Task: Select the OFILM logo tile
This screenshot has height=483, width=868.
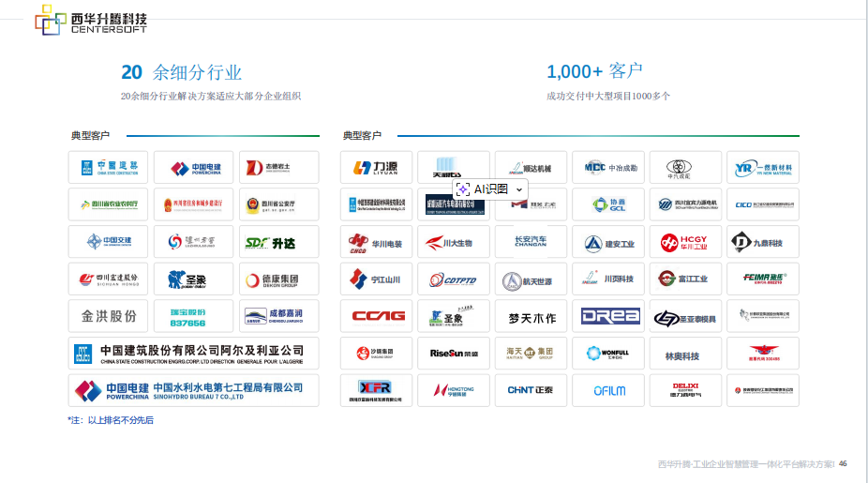Action: tap(608, 389)
